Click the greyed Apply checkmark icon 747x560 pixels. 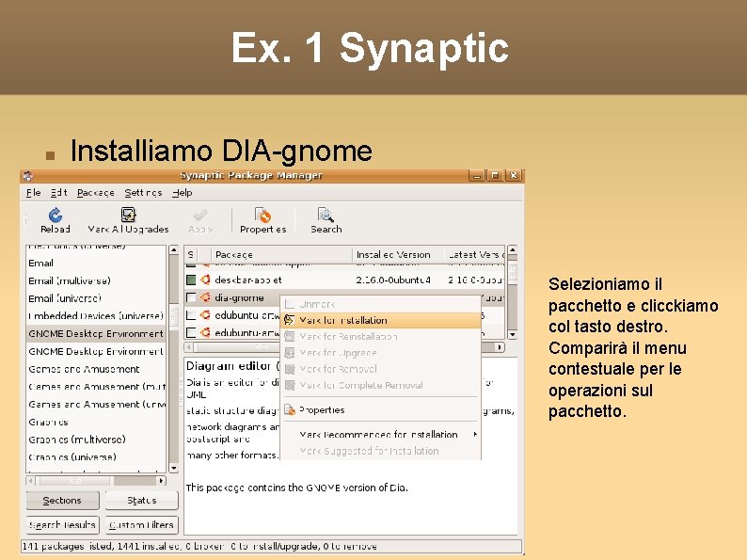(200, 215)
